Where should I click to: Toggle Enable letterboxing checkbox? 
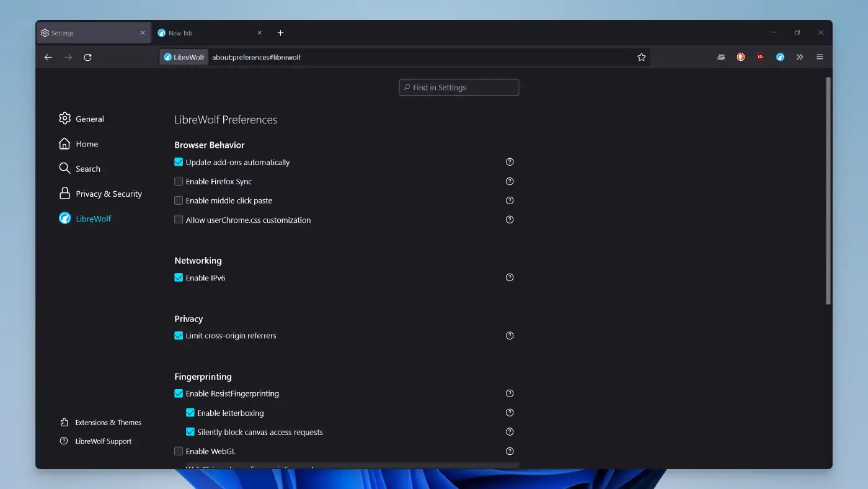[x=190, y=413]
